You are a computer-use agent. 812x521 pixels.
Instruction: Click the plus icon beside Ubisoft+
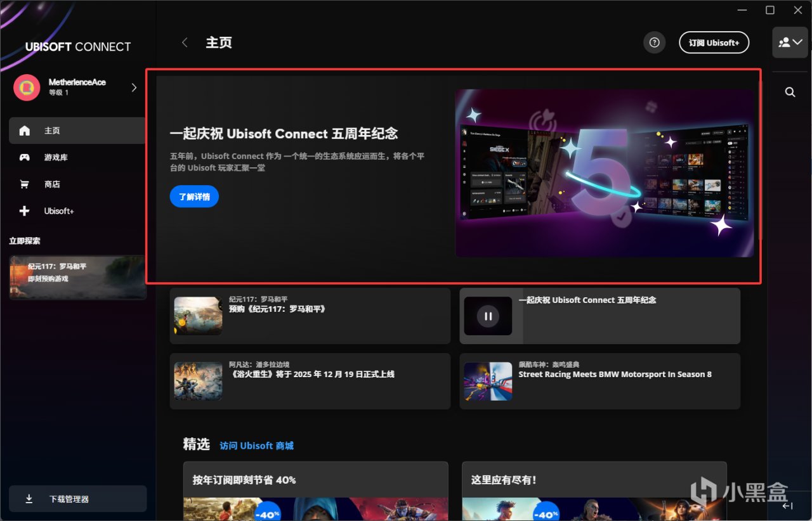pyautogui.click(x=25, y=211)
